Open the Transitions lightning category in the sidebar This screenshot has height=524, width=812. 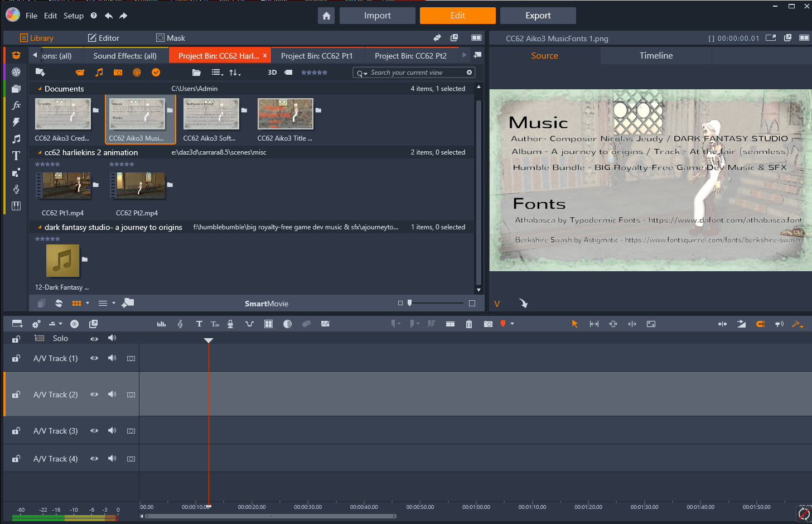(16, 122)
